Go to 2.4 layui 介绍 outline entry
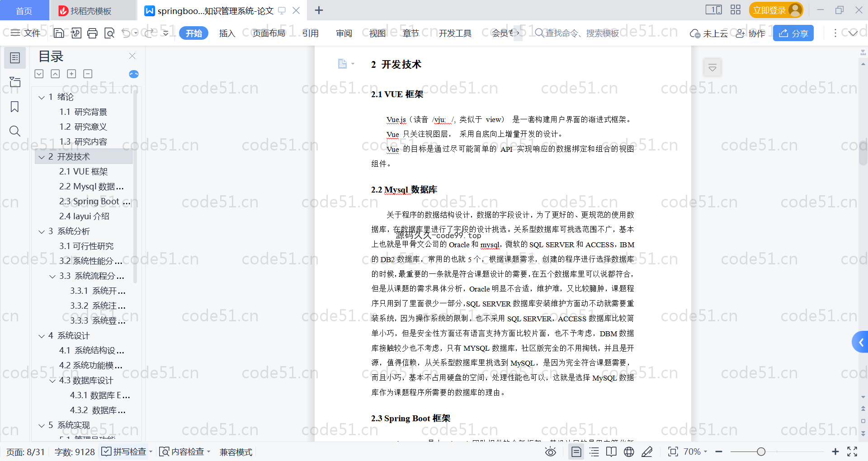 click(84, 216)
